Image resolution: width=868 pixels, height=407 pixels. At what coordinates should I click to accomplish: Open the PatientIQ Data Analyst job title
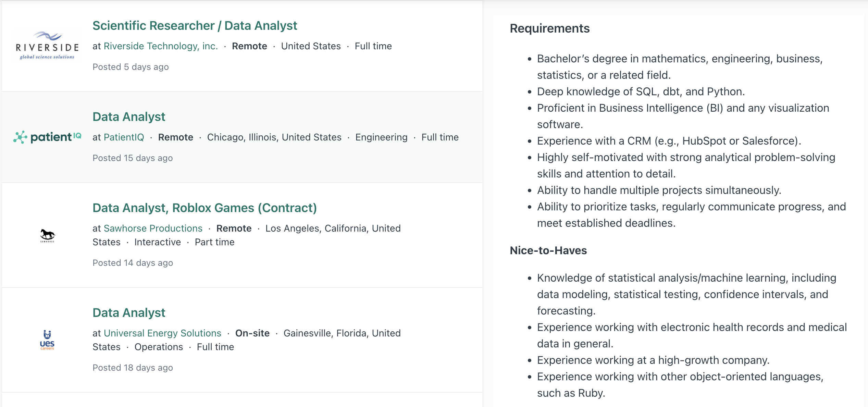[129, 117]
